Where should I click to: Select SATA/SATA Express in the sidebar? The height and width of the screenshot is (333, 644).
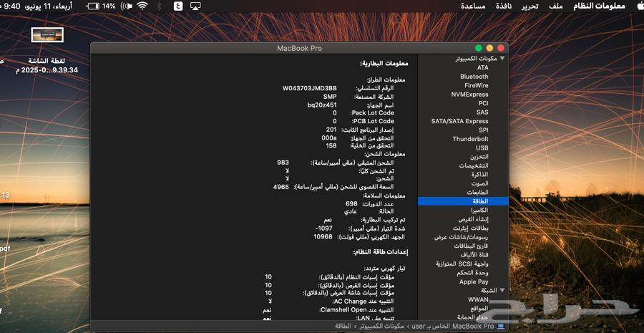click(x=459, y=121)
